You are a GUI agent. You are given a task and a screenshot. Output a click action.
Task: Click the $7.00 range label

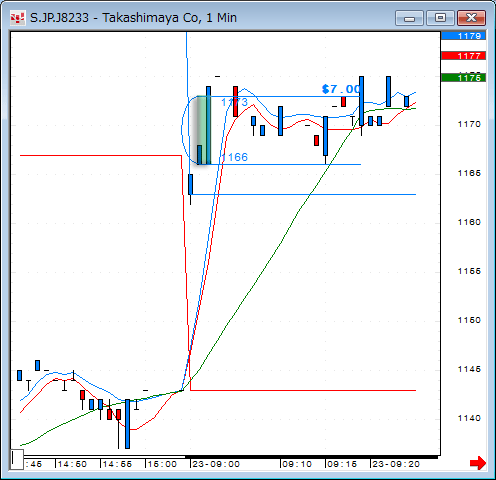pyautogui.click(x=341, y=89)
